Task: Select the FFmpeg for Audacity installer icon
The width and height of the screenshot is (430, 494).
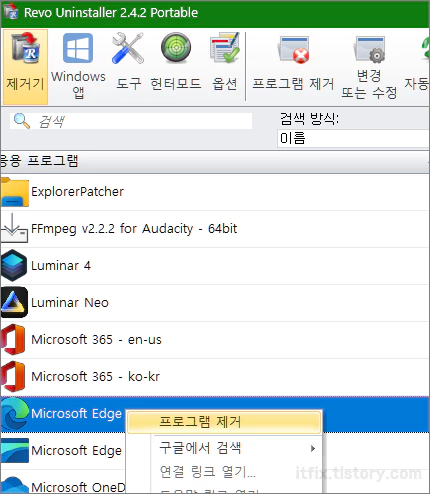Action: point(14,229)
